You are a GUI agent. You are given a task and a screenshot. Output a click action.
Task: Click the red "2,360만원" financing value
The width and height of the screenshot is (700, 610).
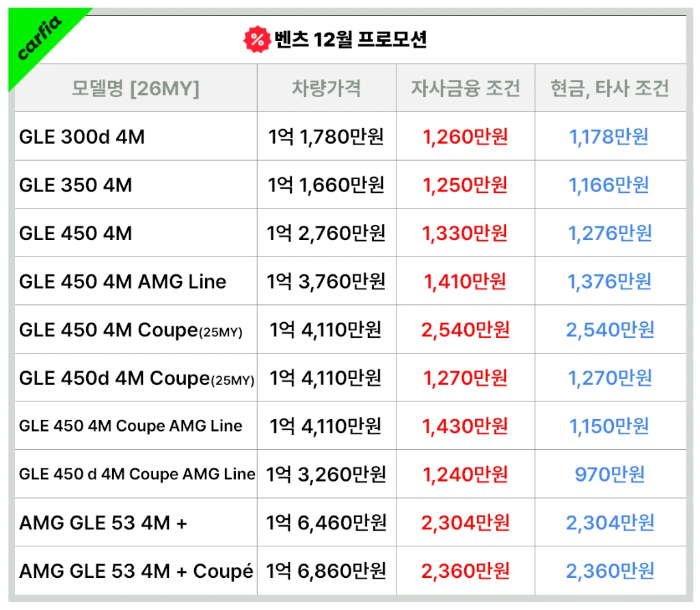(x=465, y=571)
